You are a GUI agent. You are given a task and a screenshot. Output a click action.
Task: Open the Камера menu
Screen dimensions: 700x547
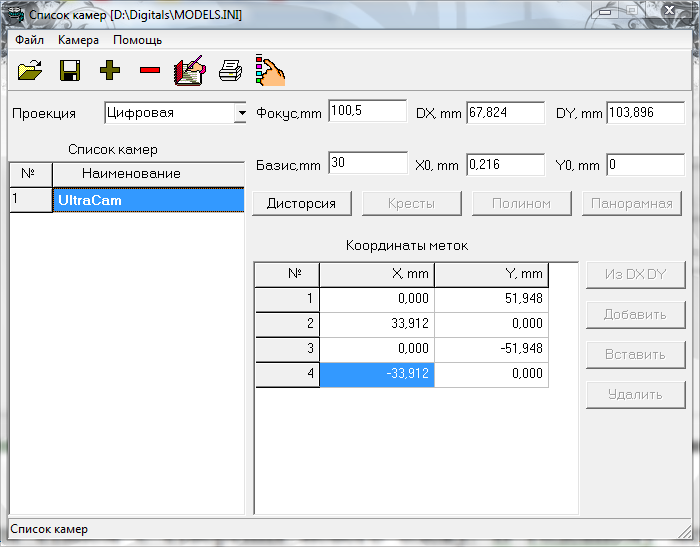click(x=78, y=40)
